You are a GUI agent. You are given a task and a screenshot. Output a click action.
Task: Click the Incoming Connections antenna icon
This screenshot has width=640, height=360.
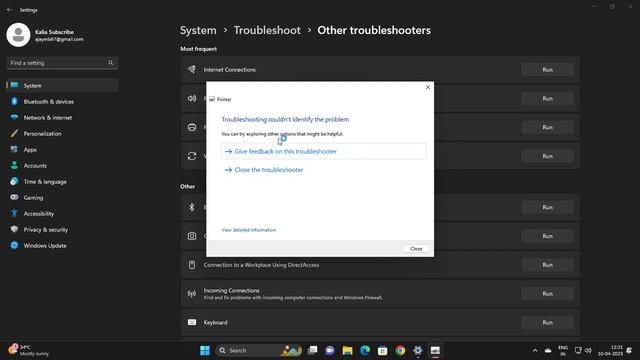tap(192, 293)
